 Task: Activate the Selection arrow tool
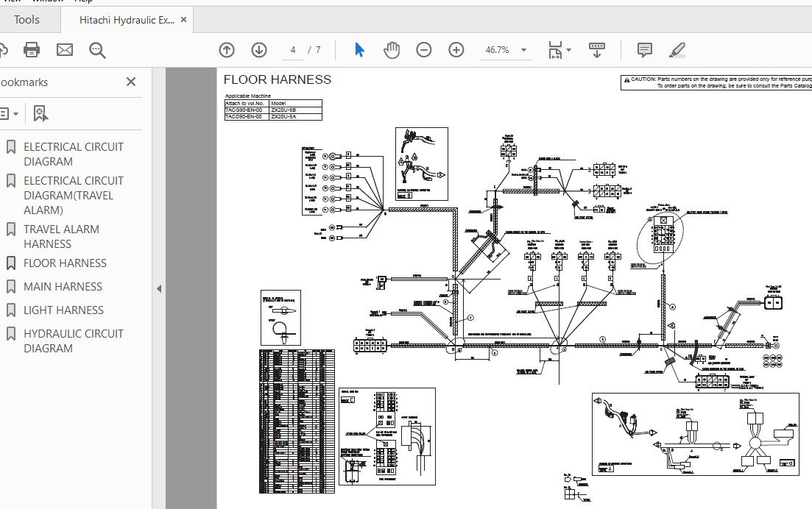359,50
